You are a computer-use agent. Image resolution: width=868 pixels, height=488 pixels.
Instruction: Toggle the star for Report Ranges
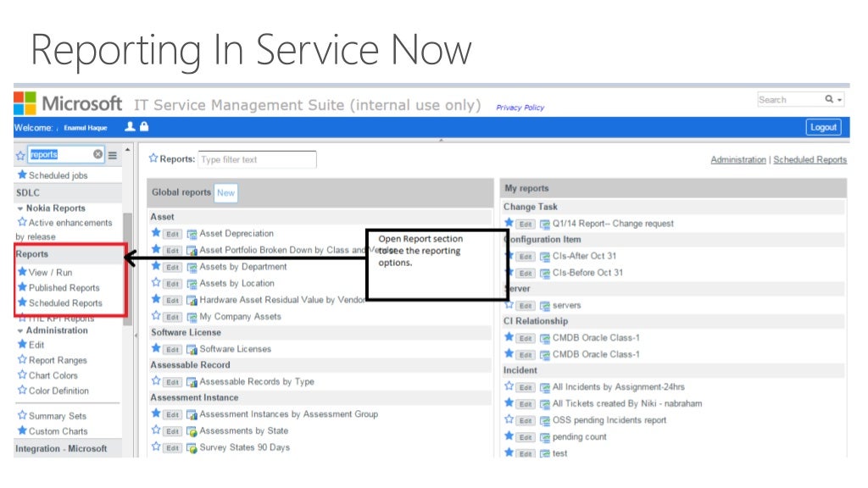[x=22, y=359]
